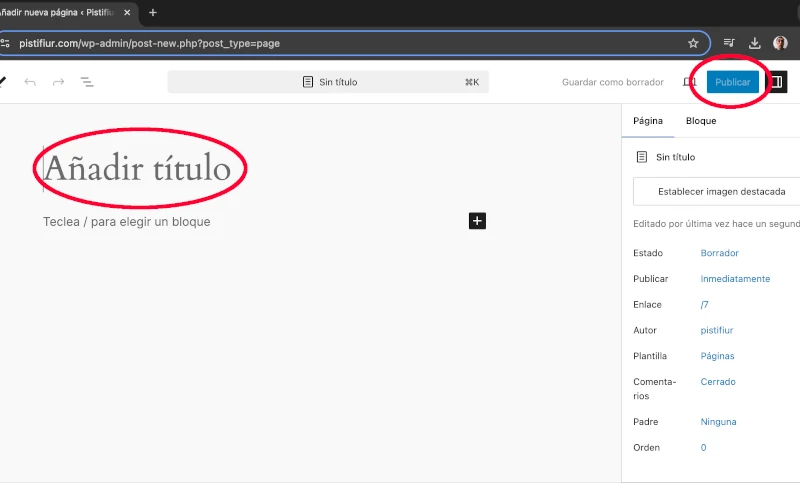Click Guardar como borrador

click(612, 82)
